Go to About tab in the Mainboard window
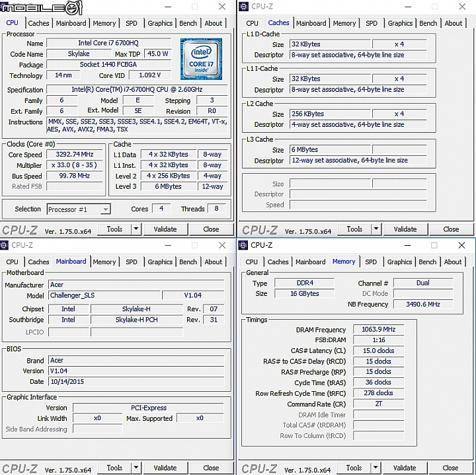The image size is (476, 475). (213, 262)
